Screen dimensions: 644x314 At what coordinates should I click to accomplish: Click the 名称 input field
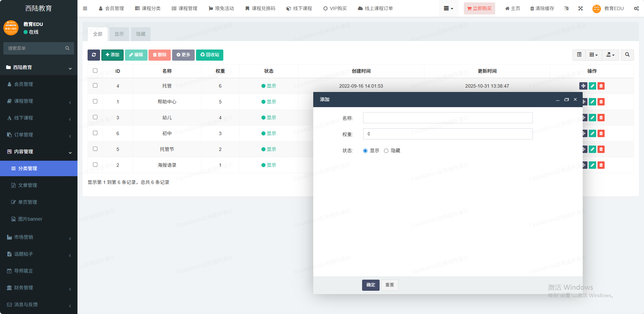[x=448, y=118]
